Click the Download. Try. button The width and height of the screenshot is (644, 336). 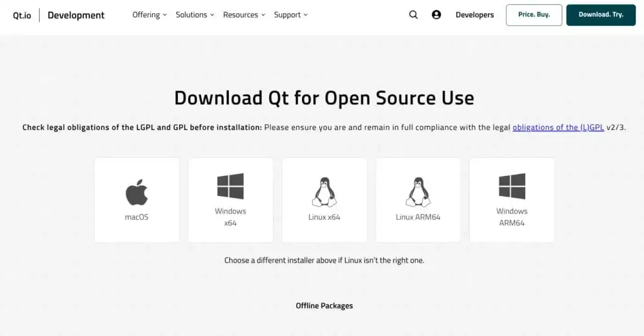point(601,15)
